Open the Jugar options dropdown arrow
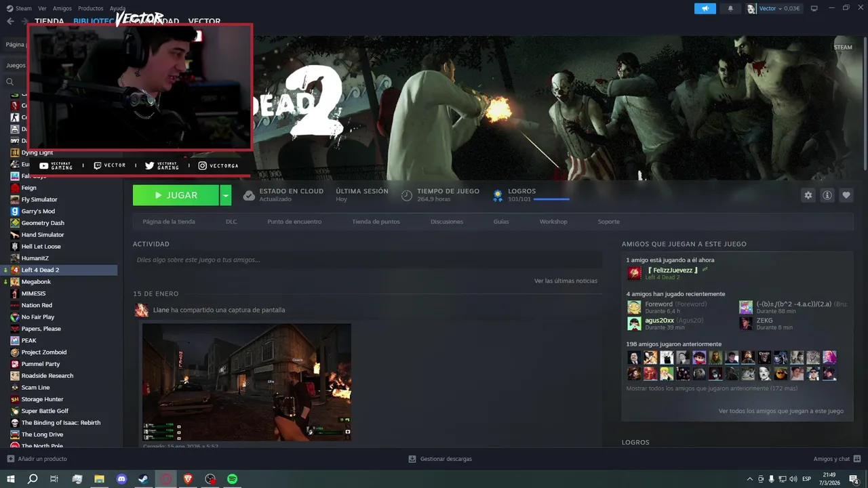Viewport: 868px width, 488px height. [x=226, y=195]
